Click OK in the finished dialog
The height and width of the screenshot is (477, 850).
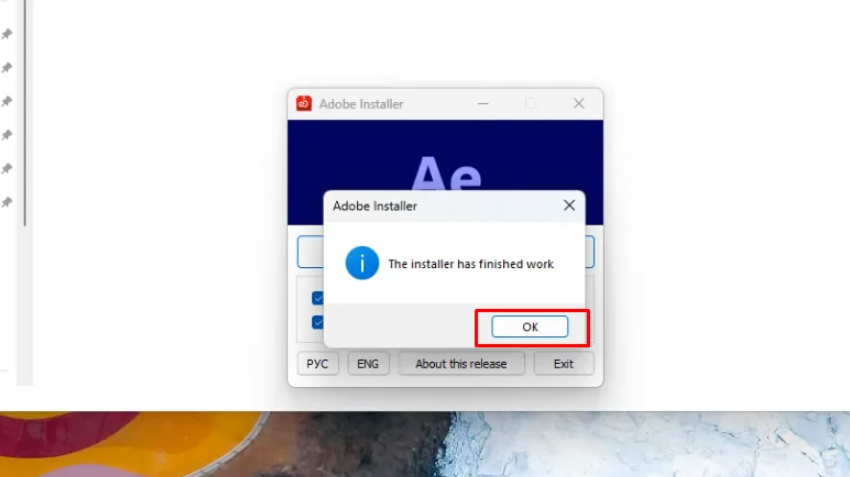pos(529,327)
